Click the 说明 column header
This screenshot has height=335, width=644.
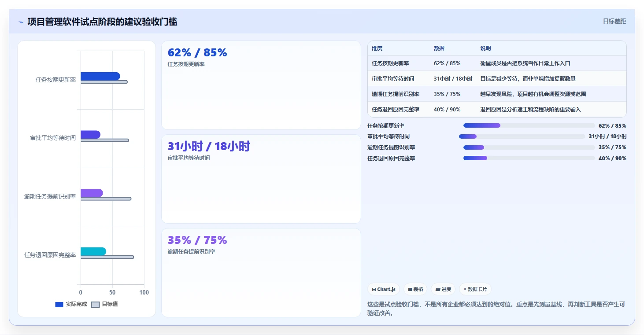pos(485,48)
